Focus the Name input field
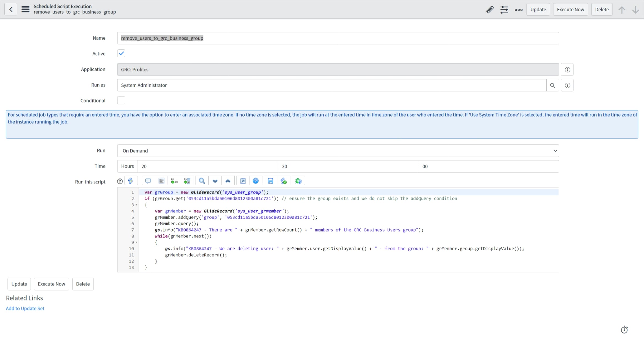 click(338, 38)
